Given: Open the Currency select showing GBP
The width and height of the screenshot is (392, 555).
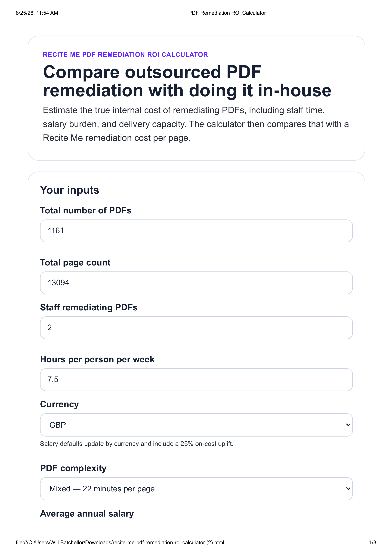Looking at the screenshot, I should [196, 425].
